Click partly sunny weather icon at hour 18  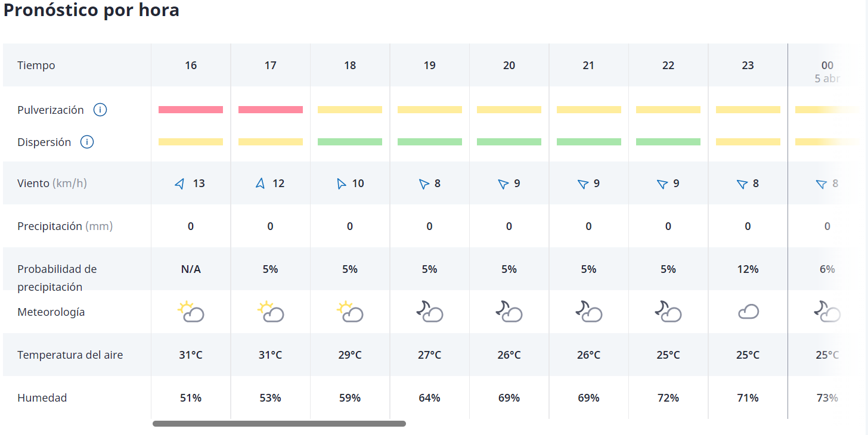tap(350, 312)
